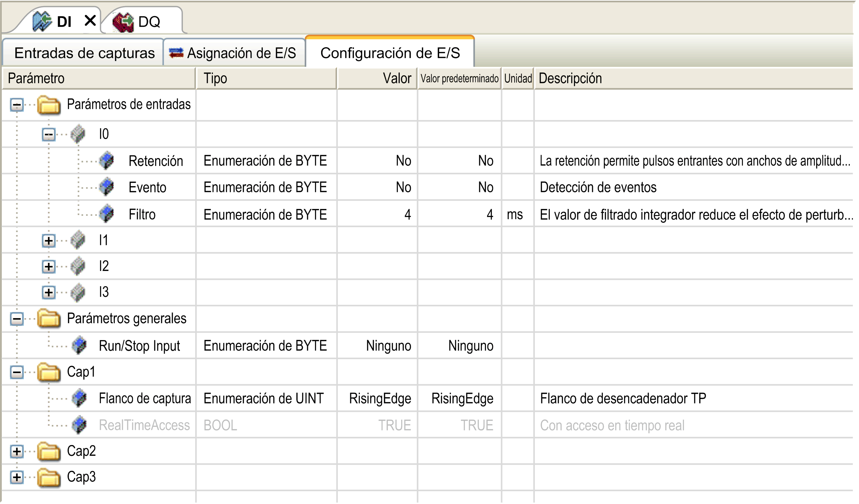The width and height of the screenshot is (859, 504).
Task: Click the Cap1 folder icon
Action: click(49, 372)
